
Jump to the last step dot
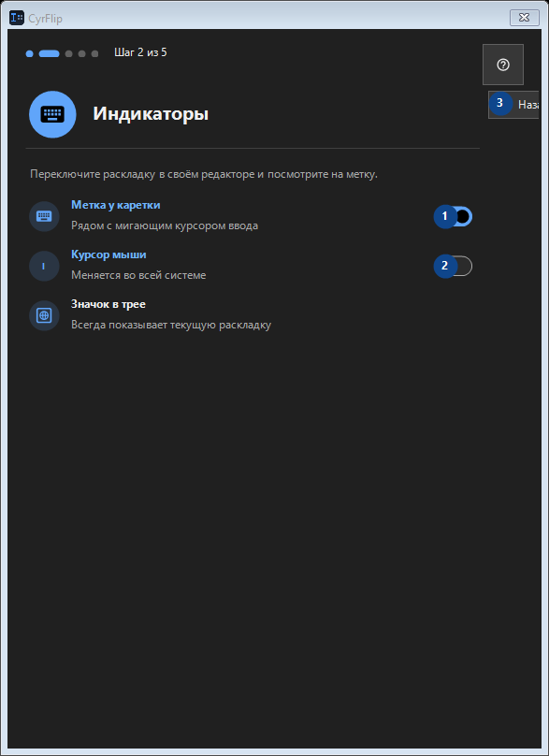pyautogui.click(x=95, y=53)
